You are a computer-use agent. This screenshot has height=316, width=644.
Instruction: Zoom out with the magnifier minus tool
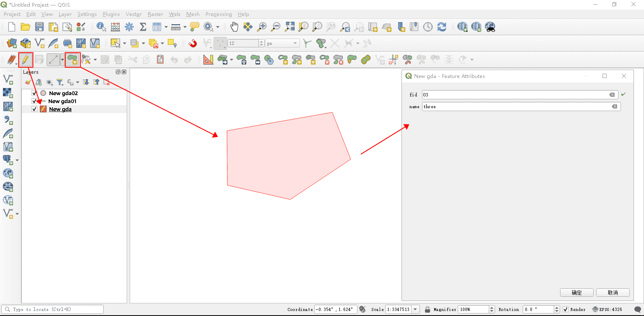(276, 27)
